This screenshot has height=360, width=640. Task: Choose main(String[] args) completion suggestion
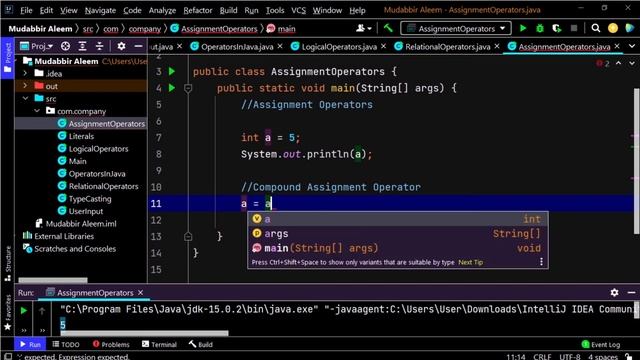point(398,248)
